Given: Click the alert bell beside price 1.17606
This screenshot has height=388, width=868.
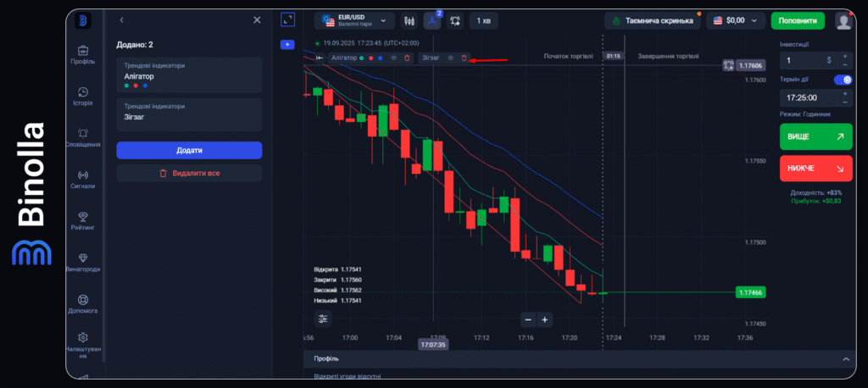Looking at the screenshot, I should coord(728,65).
